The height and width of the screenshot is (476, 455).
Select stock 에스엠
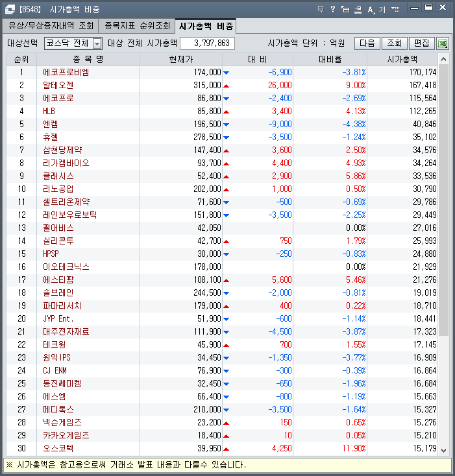pyautogui.click(x=55, y=397)
